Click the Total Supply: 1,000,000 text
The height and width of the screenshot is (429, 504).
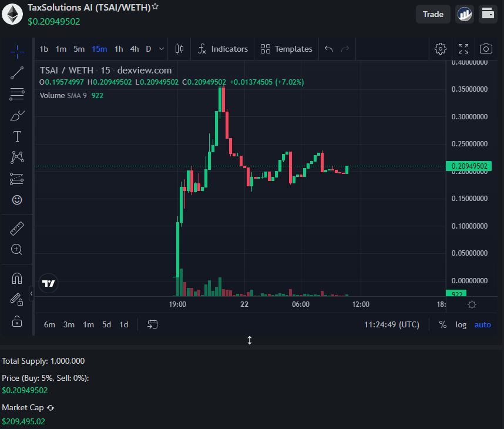coord(43,361)
